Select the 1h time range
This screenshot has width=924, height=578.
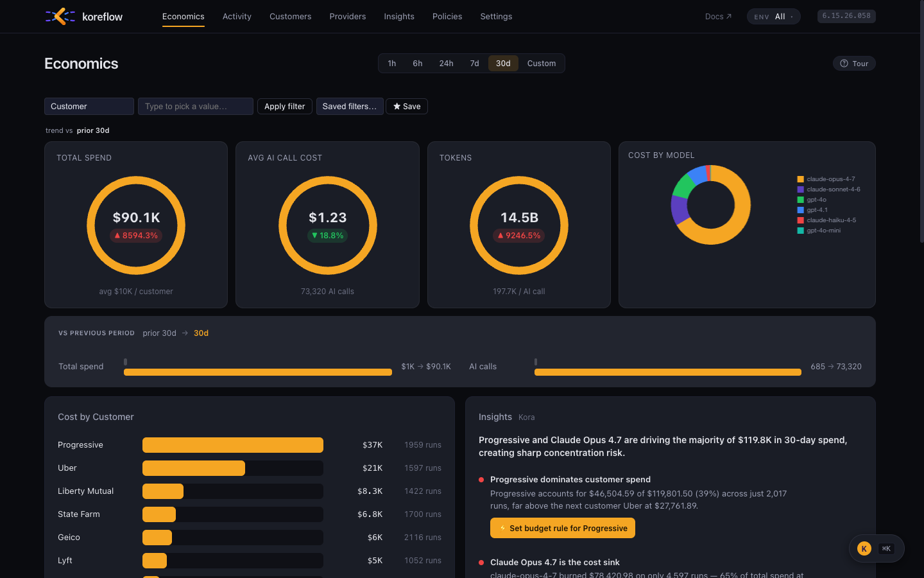(x=392, y=64)
